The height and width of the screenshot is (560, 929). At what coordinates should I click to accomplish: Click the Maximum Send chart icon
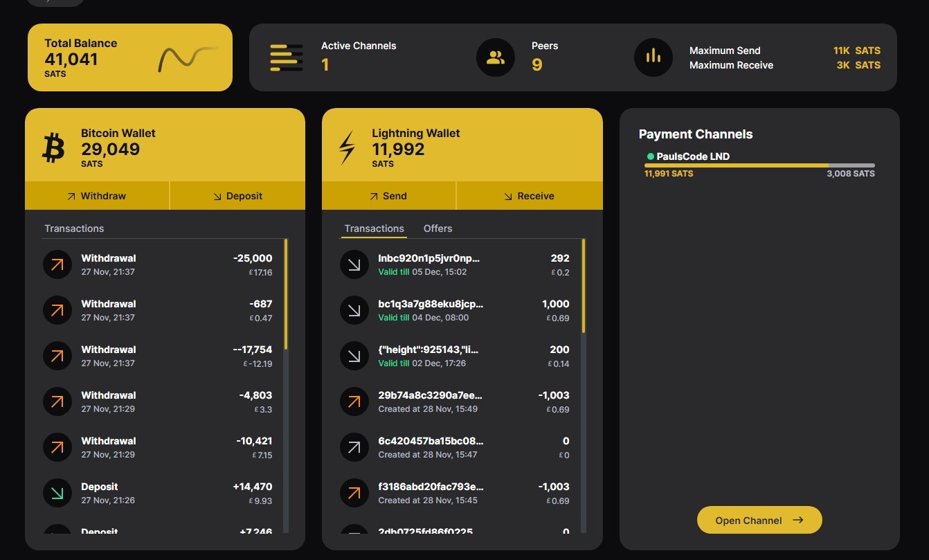point(653,57)
